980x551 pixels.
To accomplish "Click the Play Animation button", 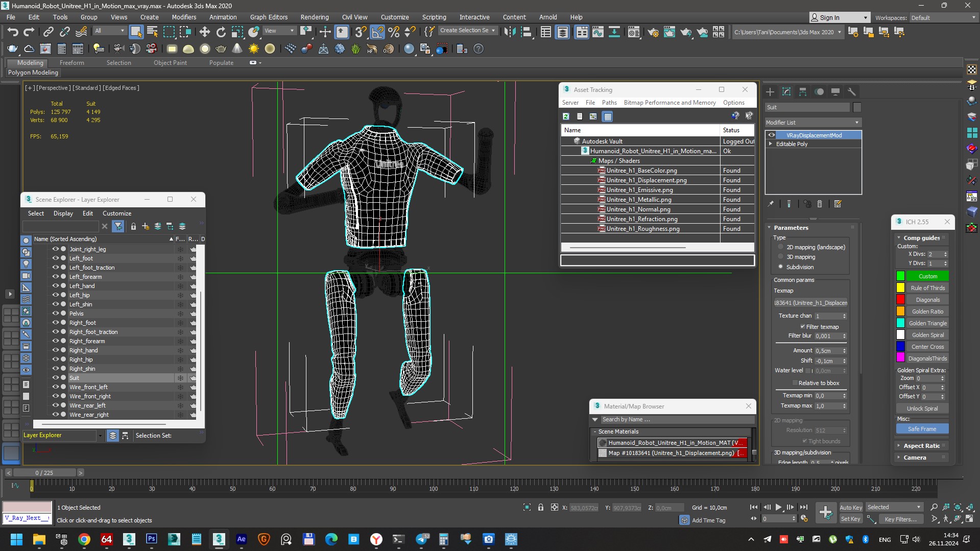I will 778,507.
